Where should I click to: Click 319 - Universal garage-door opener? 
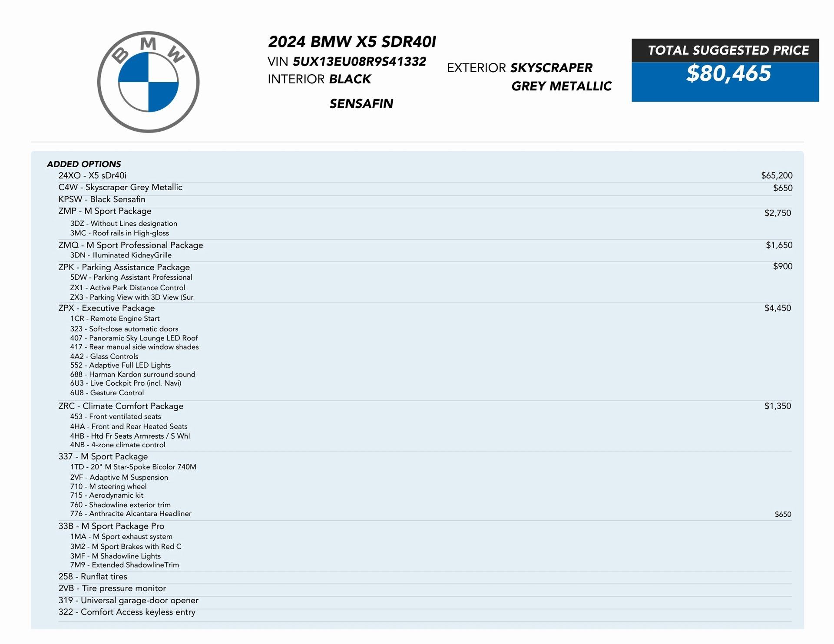[128, 600]
